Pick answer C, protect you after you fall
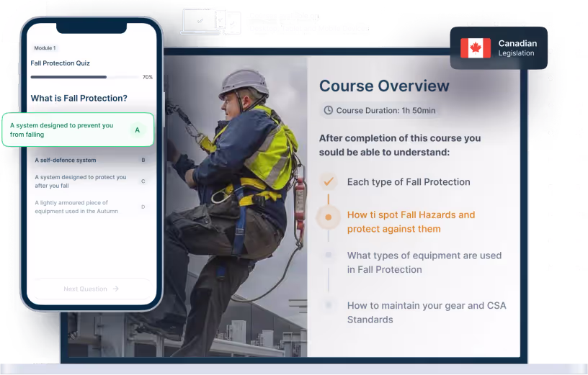Screen dimensions: 588x375 click(x=90, y=181)
